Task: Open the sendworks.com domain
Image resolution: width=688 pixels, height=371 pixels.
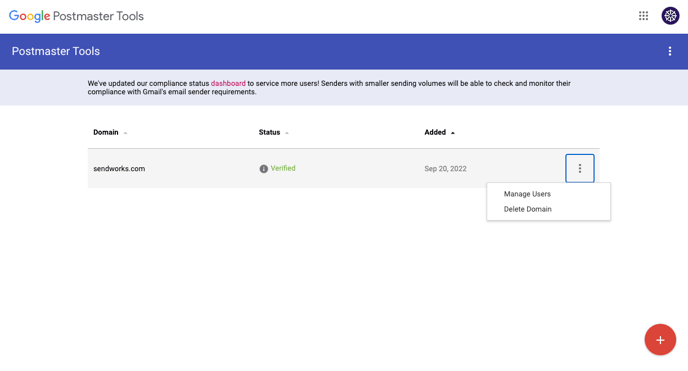Action: point(119,168)
